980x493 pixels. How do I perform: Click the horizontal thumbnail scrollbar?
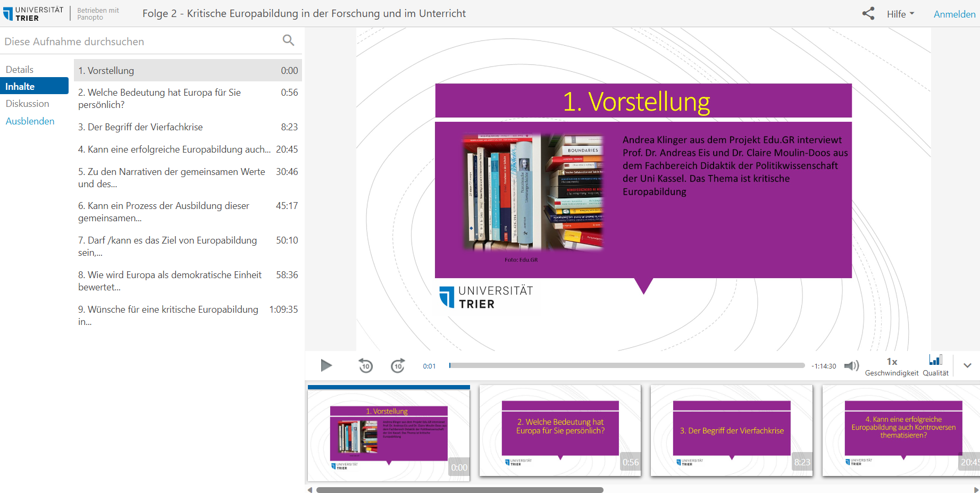pos(459,490)
